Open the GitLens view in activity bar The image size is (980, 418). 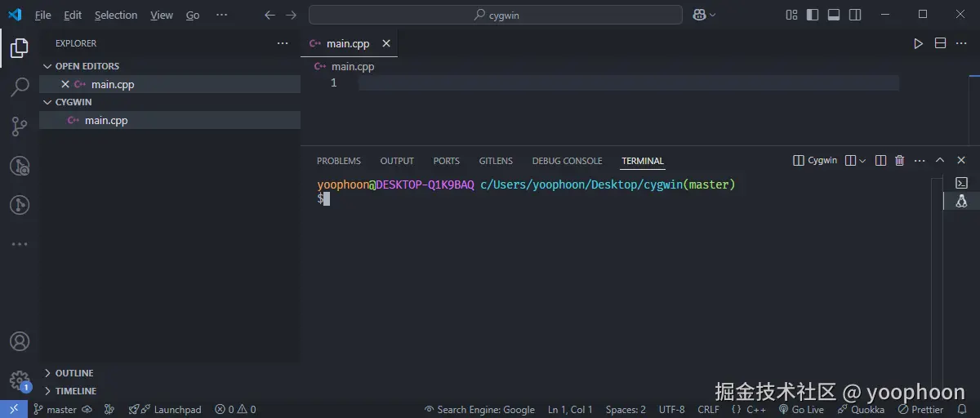pyautogui.click(x=20, y=204)
